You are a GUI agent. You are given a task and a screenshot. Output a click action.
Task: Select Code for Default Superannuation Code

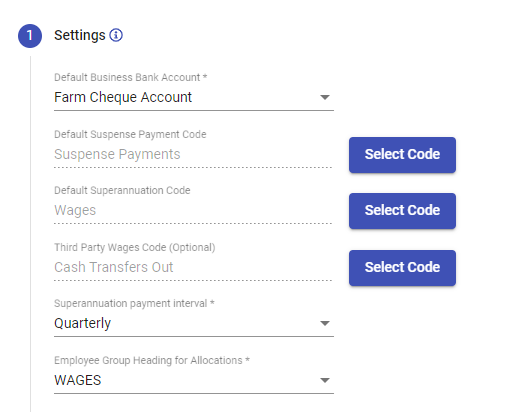click(x=402, y=211)
